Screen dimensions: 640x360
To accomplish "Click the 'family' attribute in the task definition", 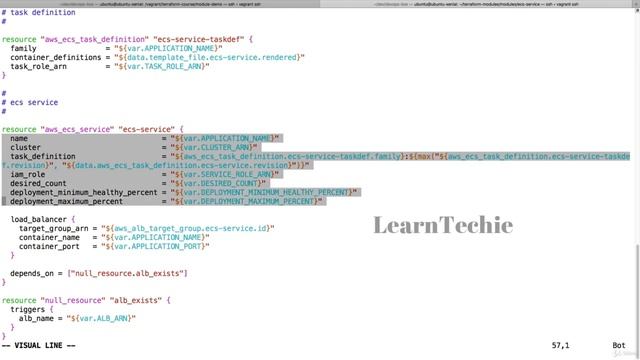I will tap(23, 49).
